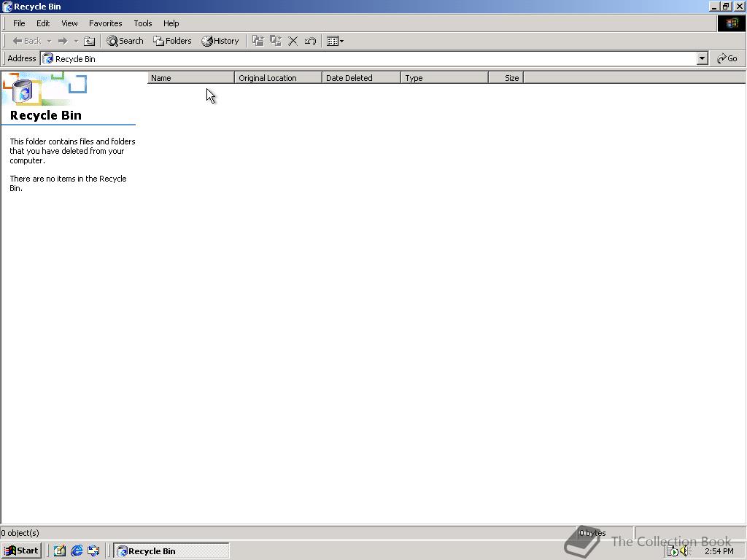Toggle the Folders pane
The height and width of the screenshot is (560, 747).
click(172, 41)
